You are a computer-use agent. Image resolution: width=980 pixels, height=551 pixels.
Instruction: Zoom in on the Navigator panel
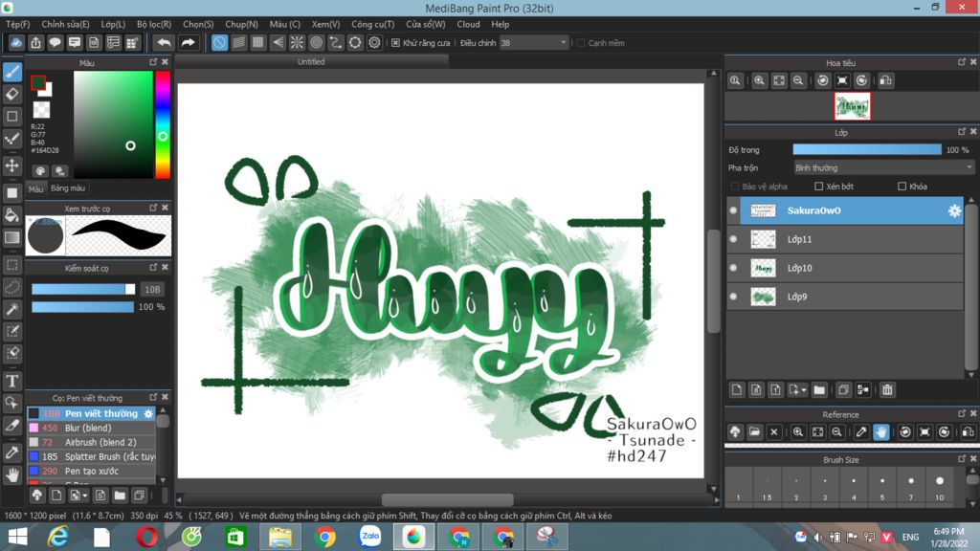[x=759, y=80]
